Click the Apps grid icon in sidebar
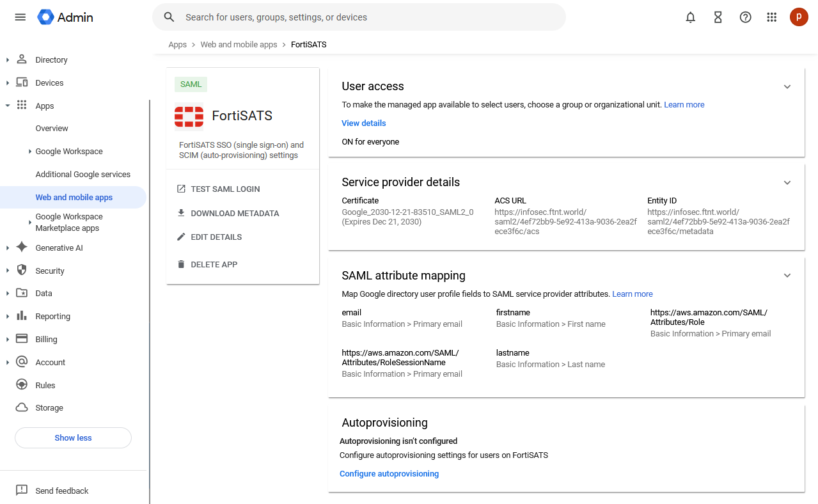818x504 pixels. pos(22,106)
